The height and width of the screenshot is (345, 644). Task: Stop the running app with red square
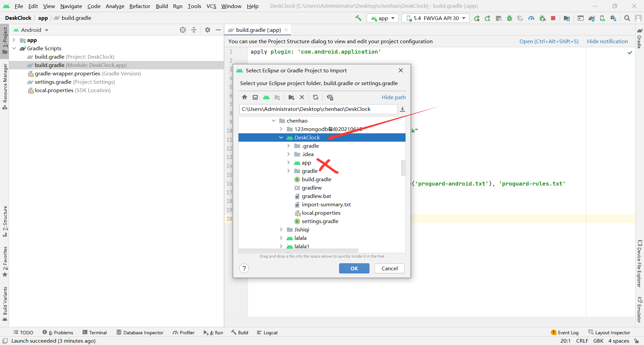553,18
